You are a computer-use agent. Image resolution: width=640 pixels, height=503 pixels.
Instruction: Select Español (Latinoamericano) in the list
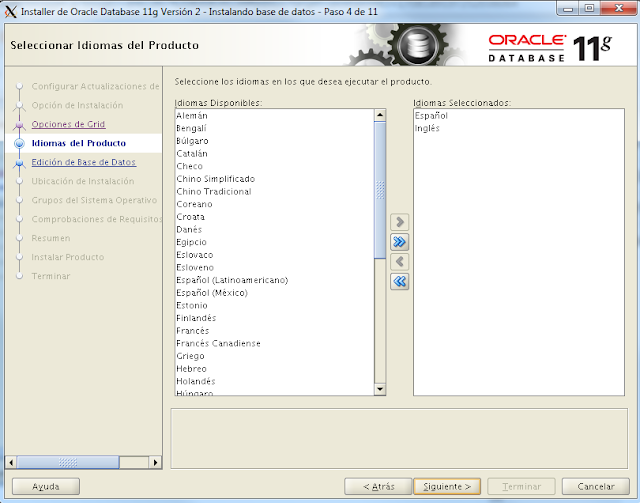[274, 280]
